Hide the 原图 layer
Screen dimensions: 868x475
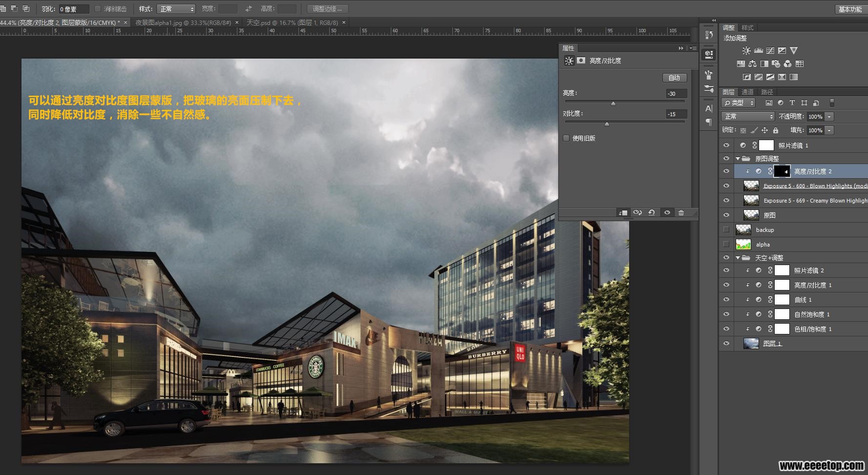[726, 215]
